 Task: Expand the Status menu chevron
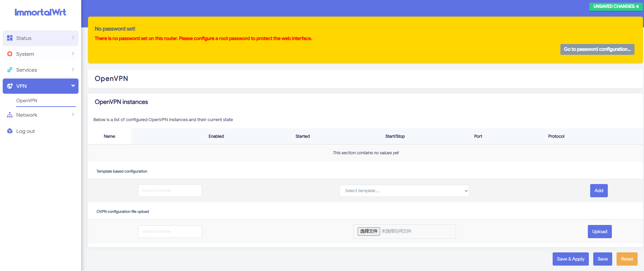pyautogui.click(x=73, y=38)
